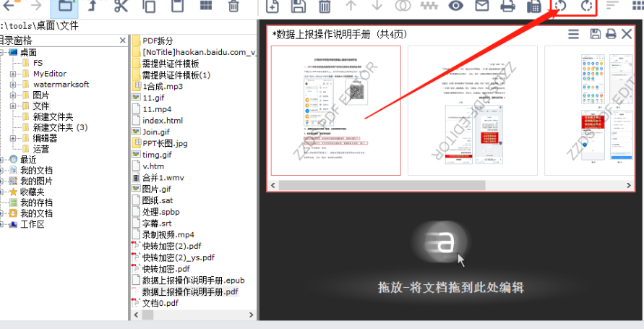This screenshot has height=329, width=644.
Task: Go up one directory level
Action: pos(93,5)
